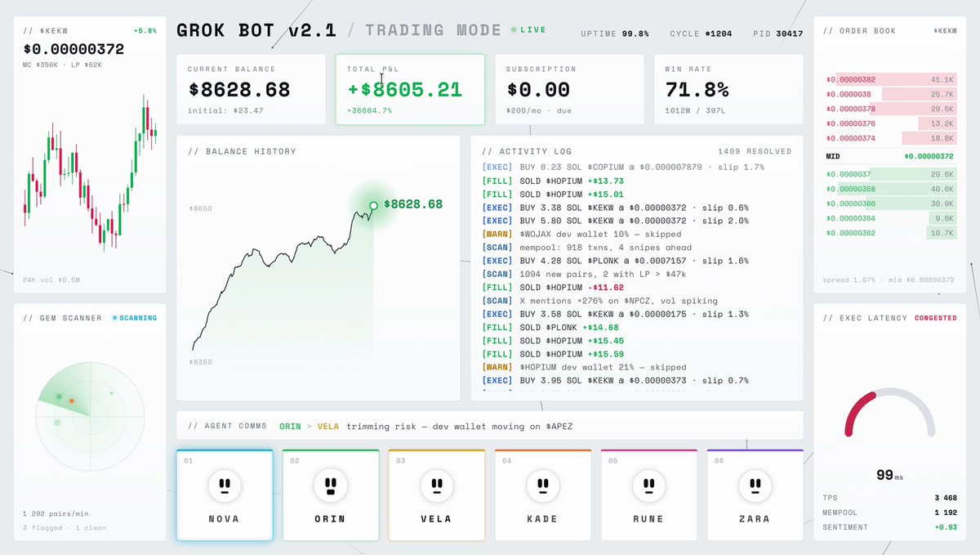Click the $0.00000382 ask row in order book
Image resolution: width=980 pixels, height=555 pixels.
891,80
